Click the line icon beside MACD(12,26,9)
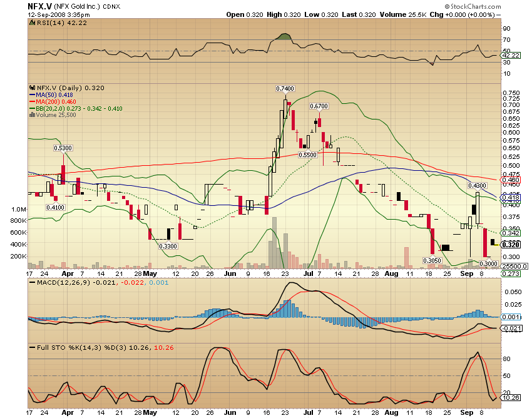 click(32, 282)
